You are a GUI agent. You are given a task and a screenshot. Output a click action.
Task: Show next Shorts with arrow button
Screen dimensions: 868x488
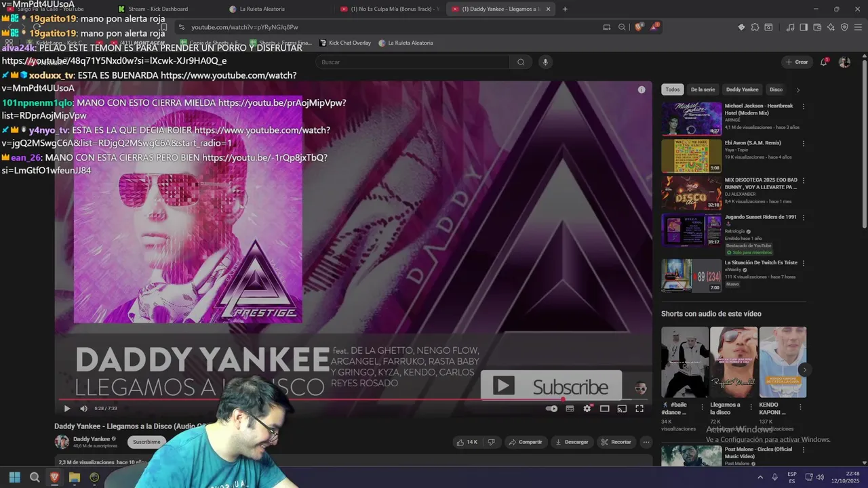[x=804, y=369]
